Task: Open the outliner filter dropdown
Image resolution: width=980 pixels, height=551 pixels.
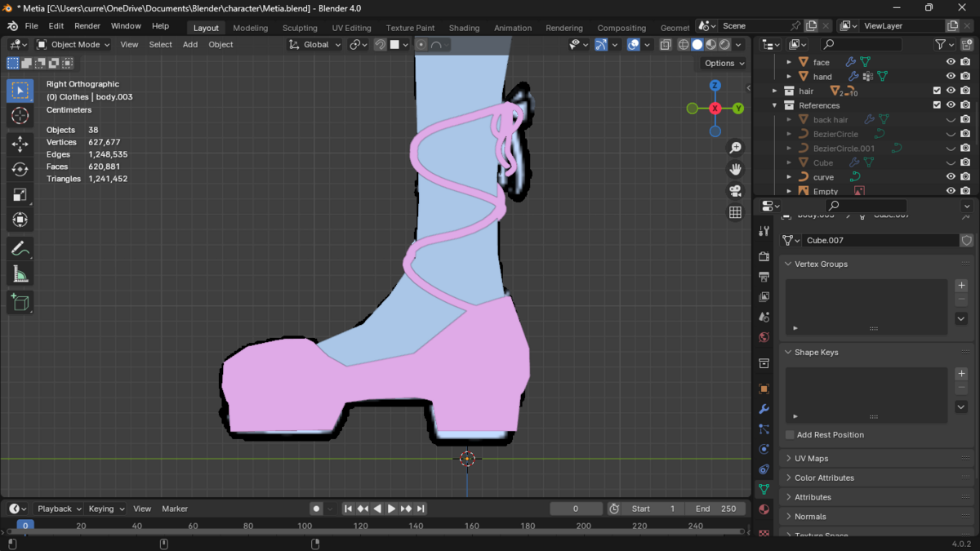Action: [943, 45]
